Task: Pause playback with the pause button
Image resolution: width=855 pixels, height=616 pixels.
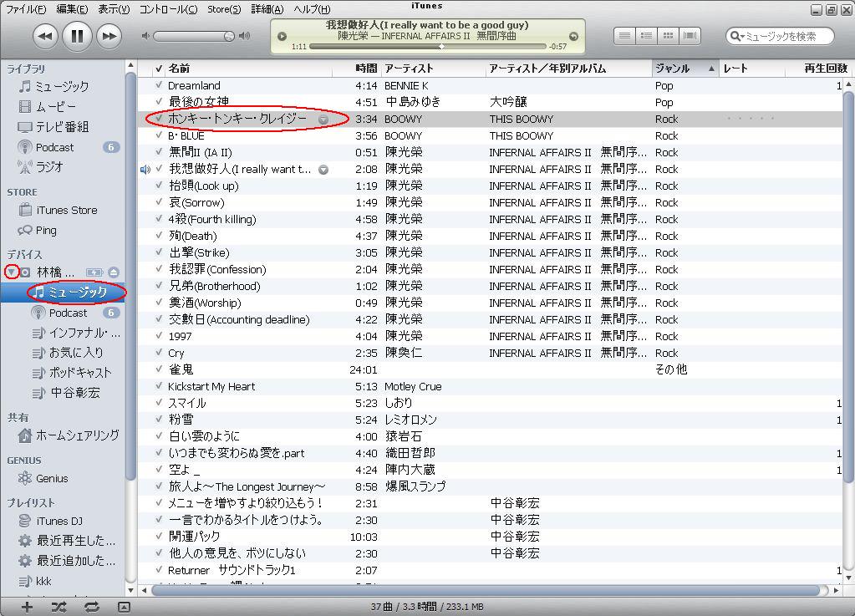Action: coord(77,36)
